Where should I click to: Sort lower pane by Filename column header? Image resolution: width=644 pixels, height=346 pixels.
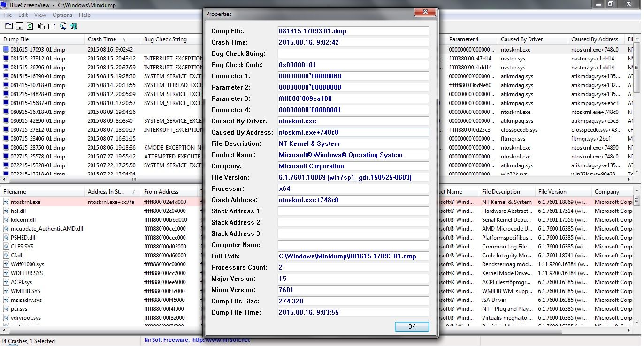coord(42,192)
